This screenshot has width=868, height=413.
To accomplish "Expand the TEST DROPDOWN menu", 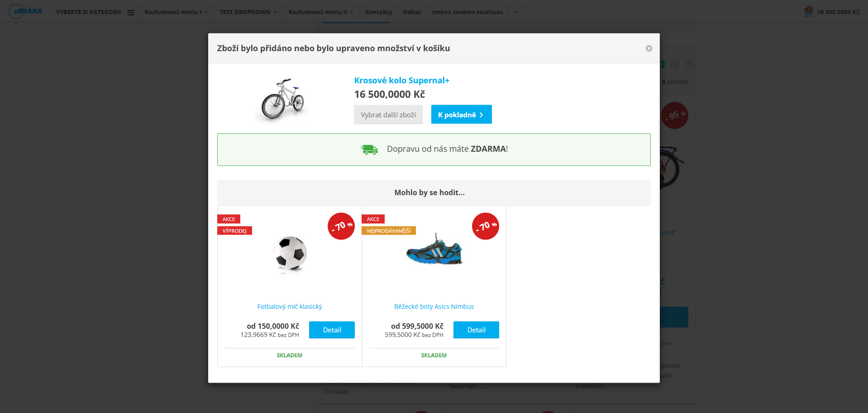I will [x=248, y=12].
